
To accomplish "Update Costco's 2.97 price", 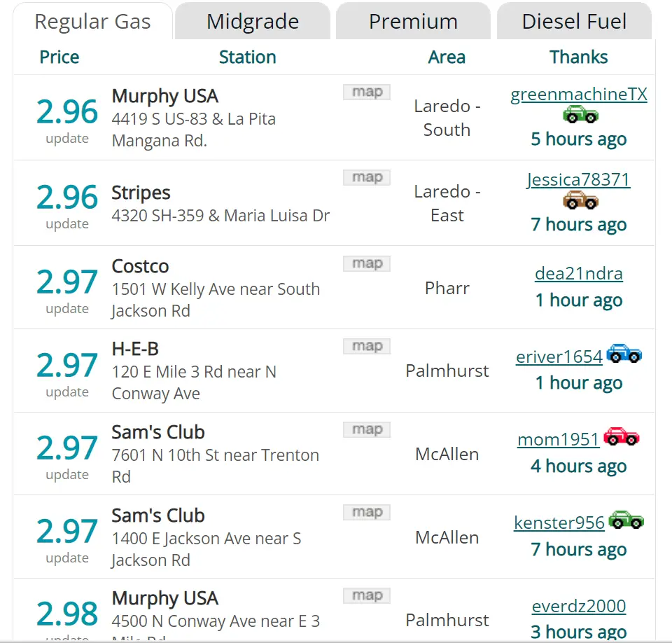I will tap(66, 308).
